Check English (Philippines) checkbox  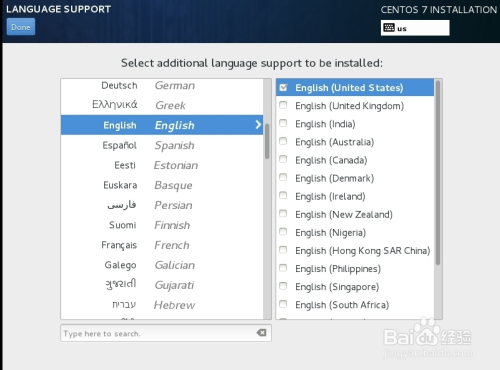[283, 268]
